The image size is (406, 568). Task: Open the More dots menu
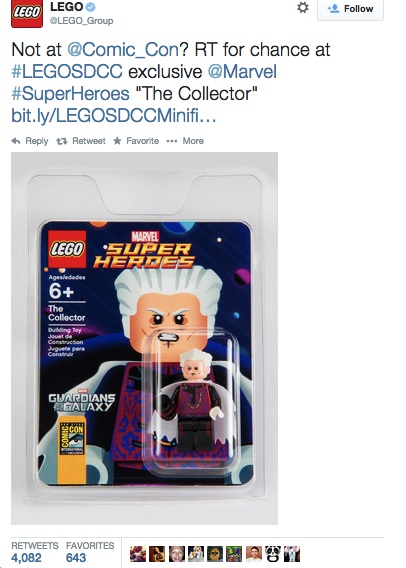[x=172, y=141]
